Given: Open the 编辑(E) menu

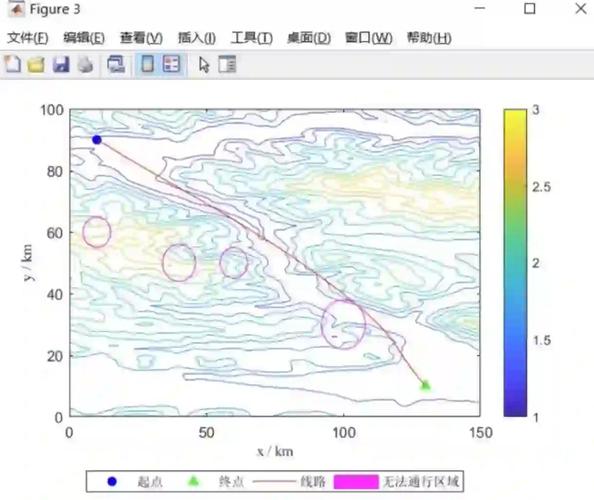Looking at the screenshot, I should (x=84, y=38).
